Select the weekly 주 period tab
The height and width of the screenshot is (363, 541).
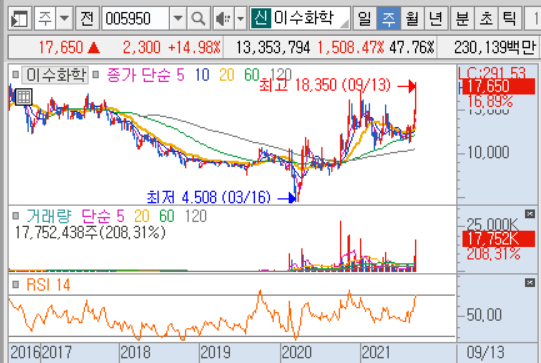pyautogui.click(x=389, y=18)
